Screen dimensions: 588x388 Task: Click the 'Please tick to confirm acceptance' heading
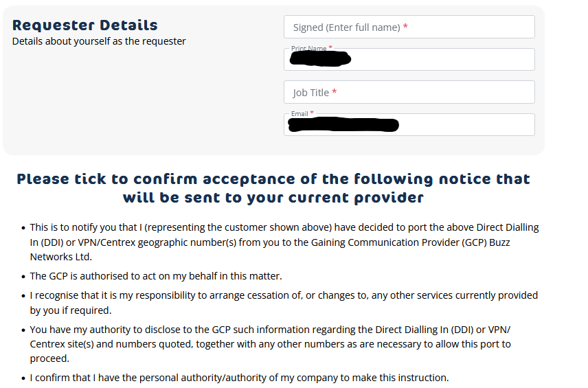point(273,188)
